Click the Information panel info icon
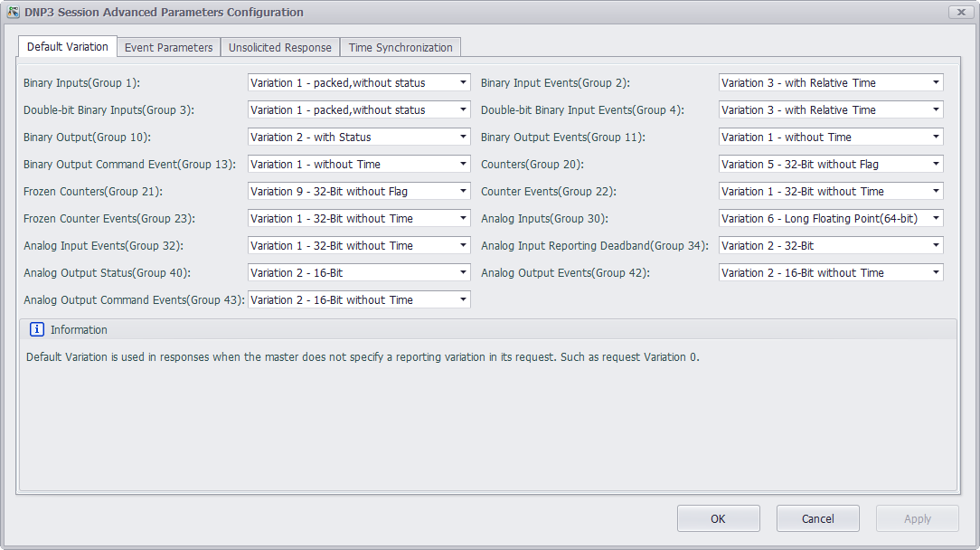The width and height of the screenshot is (980, 550). point(36,330)
